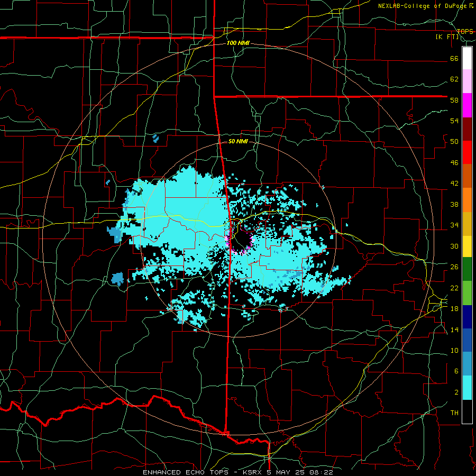Click the TOPS legend title

coord(465,31)
